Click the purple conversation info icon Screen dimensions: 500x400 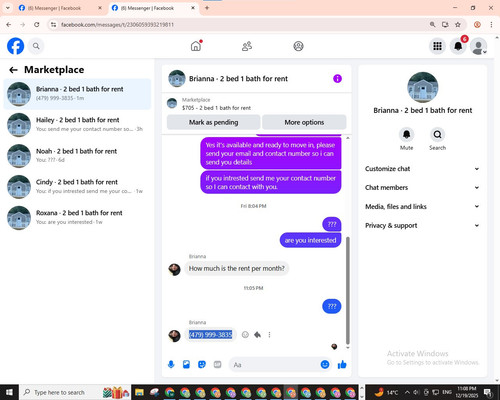coord(337,79)
